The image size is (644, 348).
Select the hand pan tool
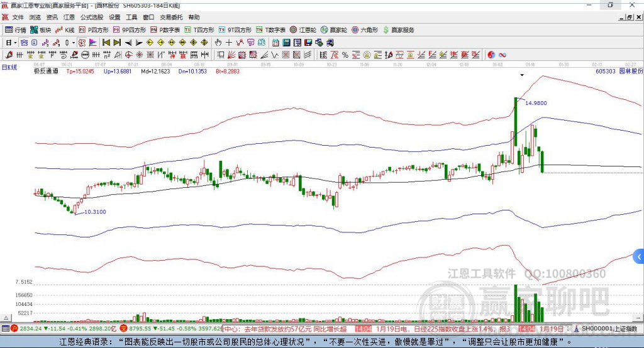[218, 43]
